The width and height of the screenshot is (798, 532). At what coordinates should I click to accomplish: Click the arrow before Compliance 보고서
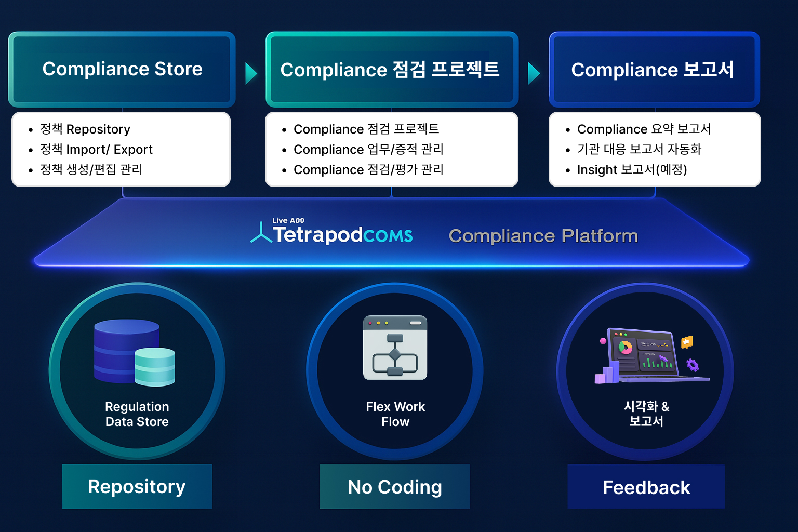(534, 73)
